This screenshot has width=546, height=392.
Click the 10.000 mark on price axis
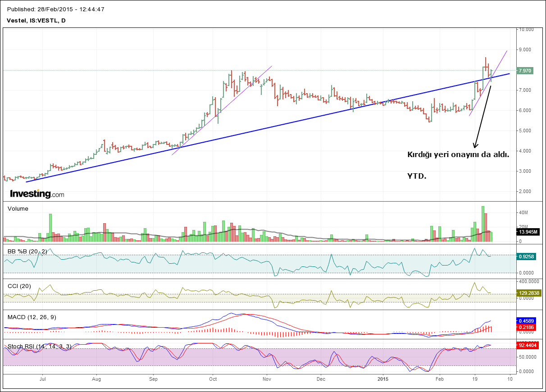pyautogui.click(x=527, y=29)
